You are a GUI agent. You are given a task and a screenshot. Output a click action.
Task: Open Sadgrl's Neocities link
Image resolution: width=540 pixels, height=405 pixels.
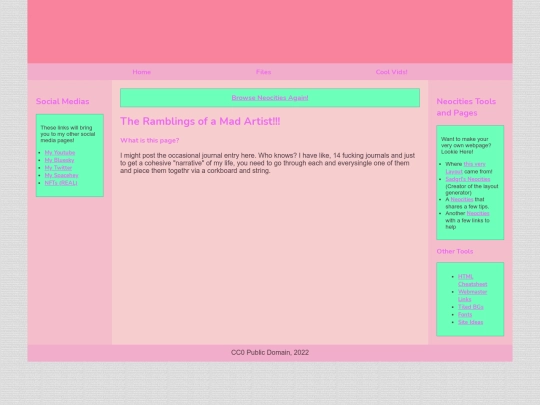click(468, 179)
